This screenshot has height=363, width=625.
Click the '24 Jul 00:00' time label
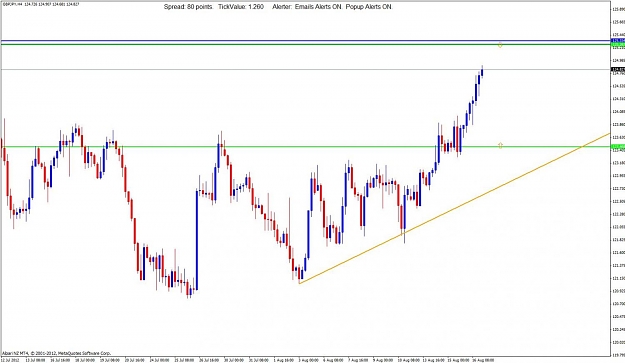coord(159,360)
